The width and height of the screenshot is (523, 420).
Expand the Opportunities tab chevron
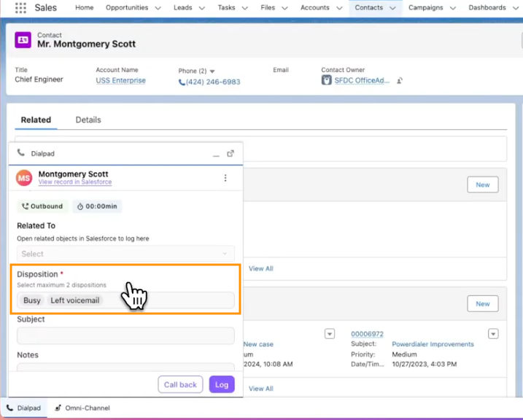pyautogui.click(x=156, y=8)
